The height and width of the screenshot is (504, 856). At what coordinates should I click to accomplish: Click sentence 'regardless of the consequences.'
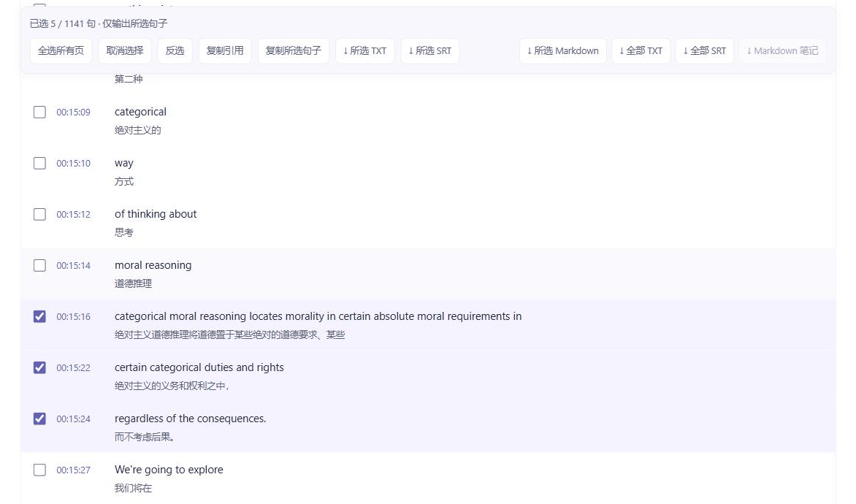click(x=191, y=419)
